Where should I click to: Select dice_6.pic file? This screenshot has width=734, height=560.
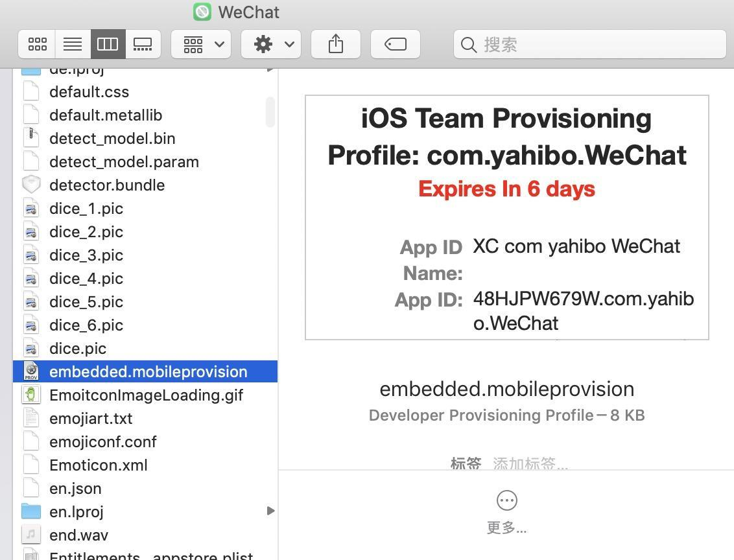145,325
